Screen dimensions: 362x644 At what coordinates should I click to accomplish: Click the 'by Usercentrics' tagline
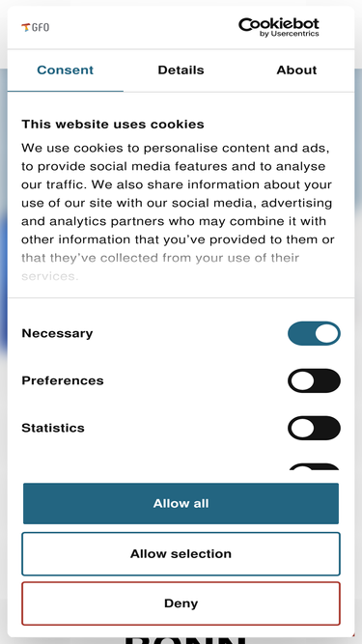coord(289,34)
